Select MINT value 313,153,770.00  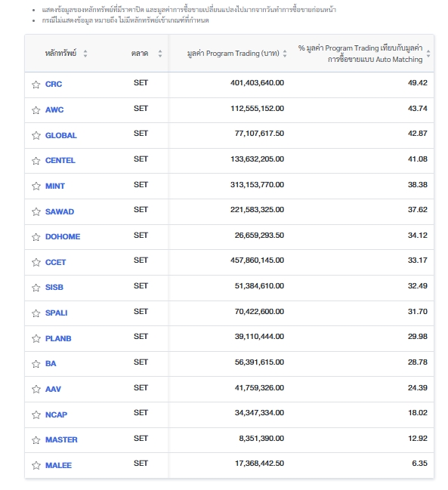(x=258, y=185)
